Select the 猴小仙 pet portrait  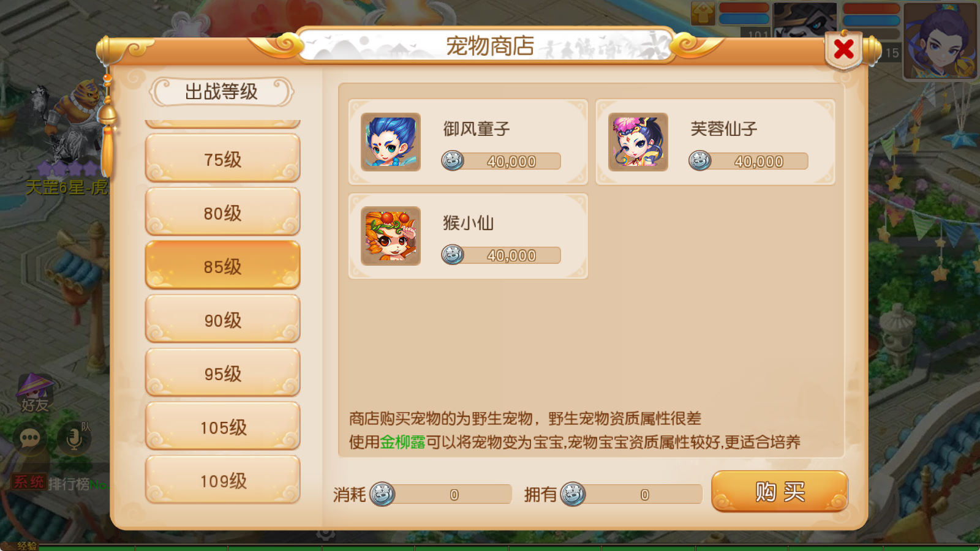coord(391,236)
